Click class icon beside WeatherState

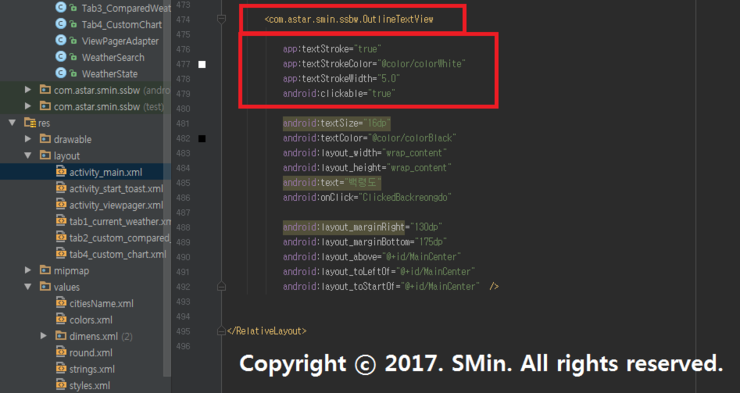point(60,73)
